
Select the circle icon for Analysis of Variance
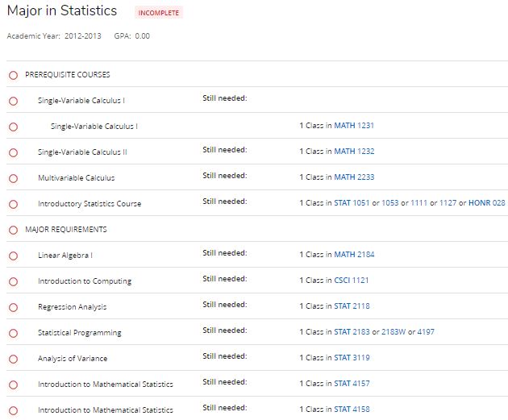pyautogui.click(x=13, y=359)
